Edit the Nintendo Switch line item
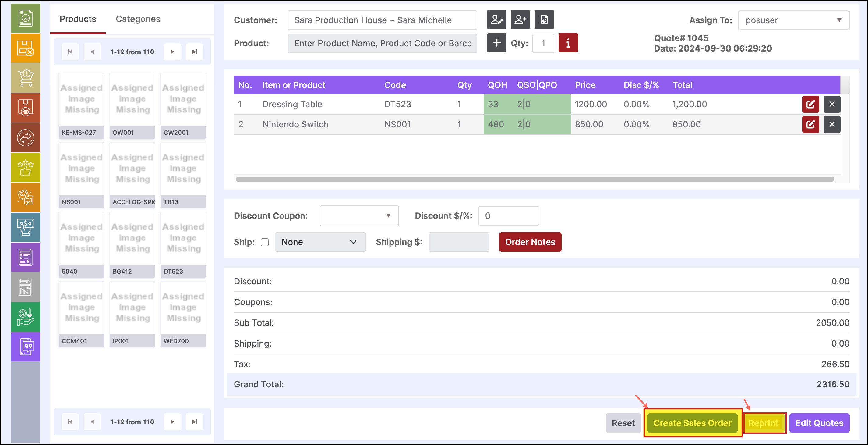 (x=810, y=124)
